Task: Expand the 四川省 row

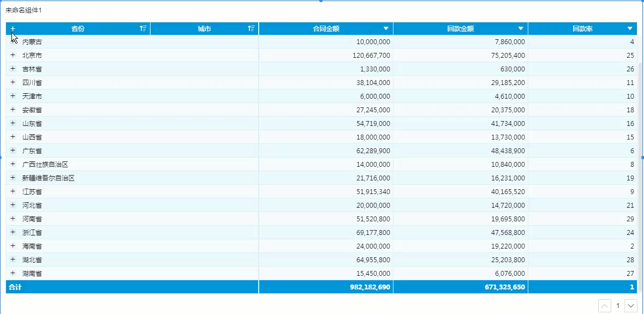Action: pos(13,82)
